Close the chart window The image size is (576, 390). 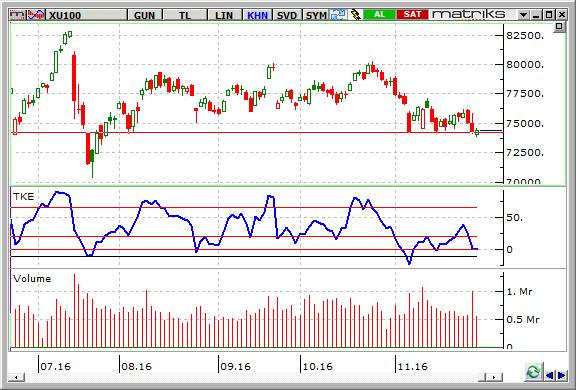561,15
